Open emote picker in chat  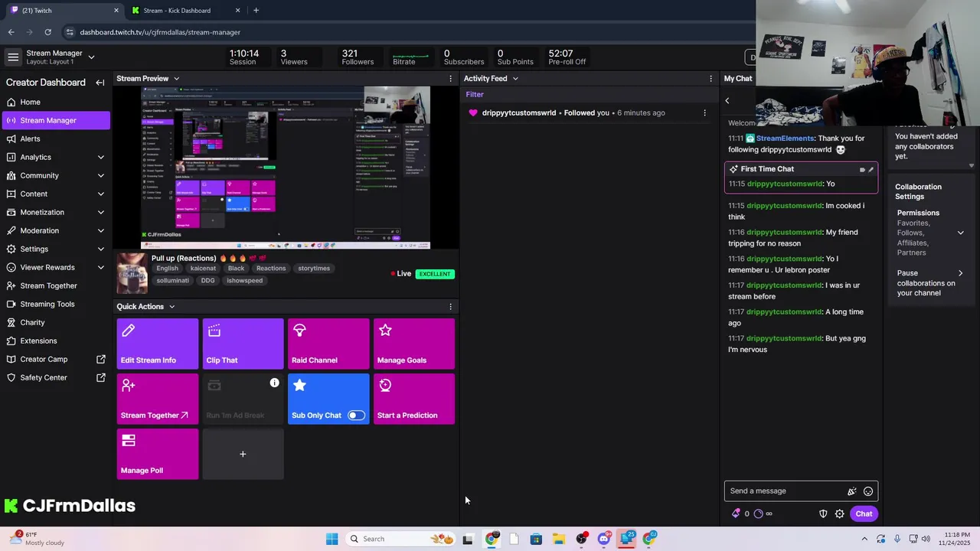(x=868, y=491)
